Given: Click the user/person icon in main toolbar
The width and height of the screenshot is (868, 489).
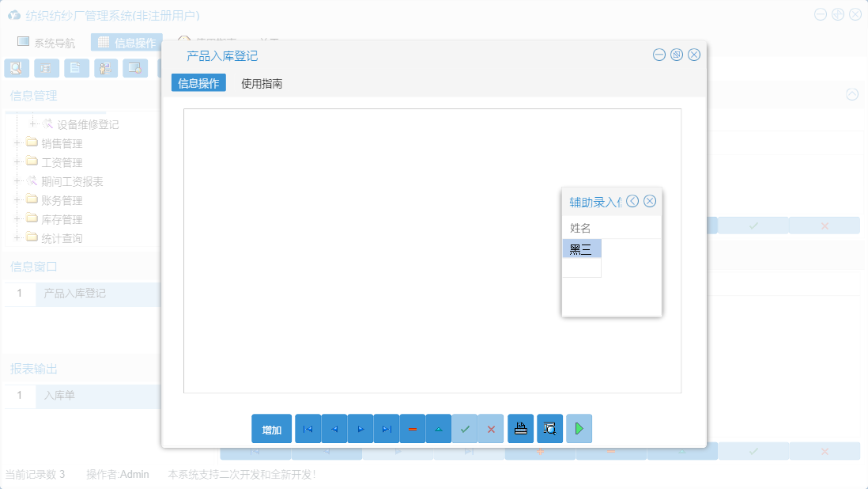Looking at the screenshot, I should [x=106, y=68].
